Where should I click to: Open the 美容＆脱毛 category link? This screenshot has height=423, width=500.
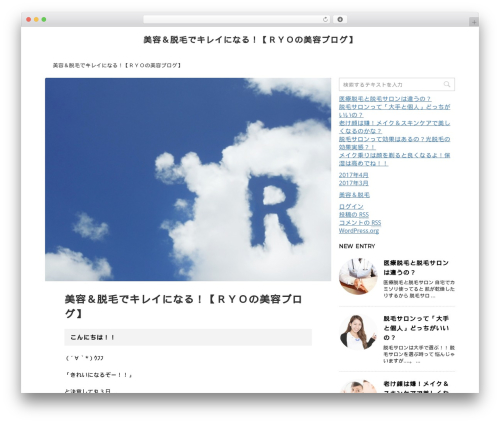[x=354, y=195]
